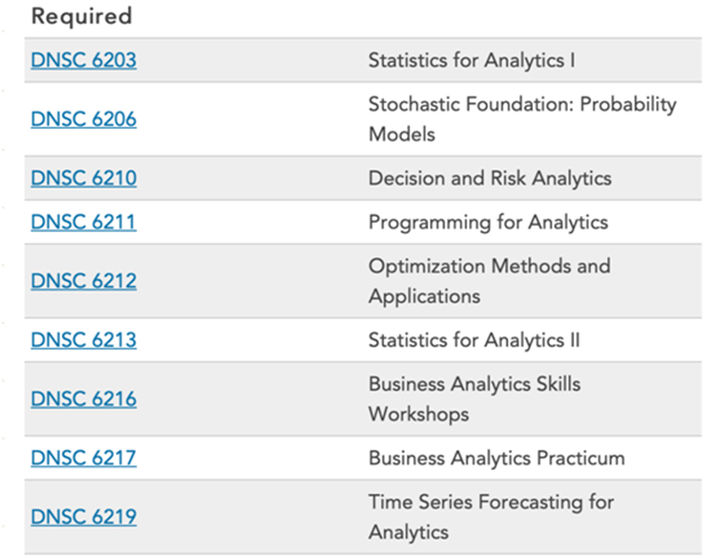This screenshot has height=558, width=720.
Task: Select the 'Programming for Analytics' course title
Action: point(488,222)
